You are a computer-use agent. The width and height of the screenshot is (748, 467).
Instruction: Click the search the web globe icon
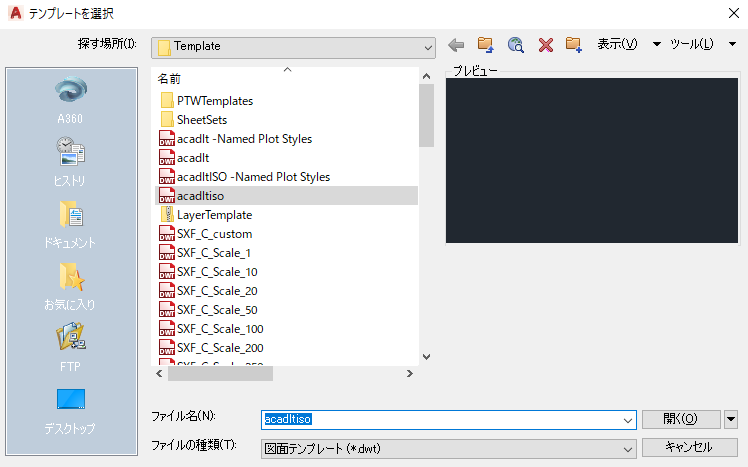pos(515,45)
